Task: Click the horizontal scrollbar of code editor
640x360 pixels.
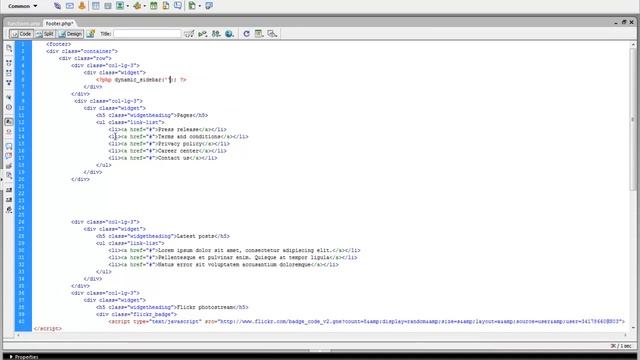Action: click(x=322, y=335)
